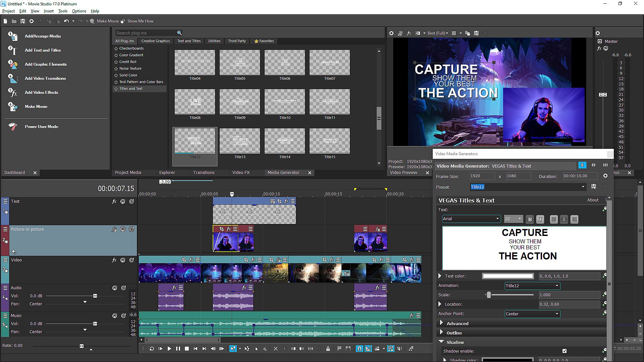Toggle mute on the Audio track
The height and width of the screenshot is (362, 644).
tap(115, 288)
